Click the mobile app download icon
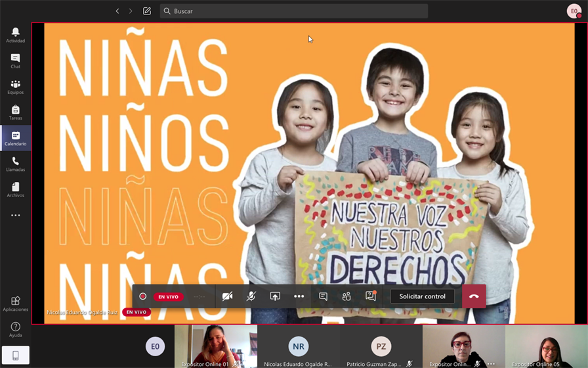Screen dimensions: 588x368 click(x=15, y=355)
